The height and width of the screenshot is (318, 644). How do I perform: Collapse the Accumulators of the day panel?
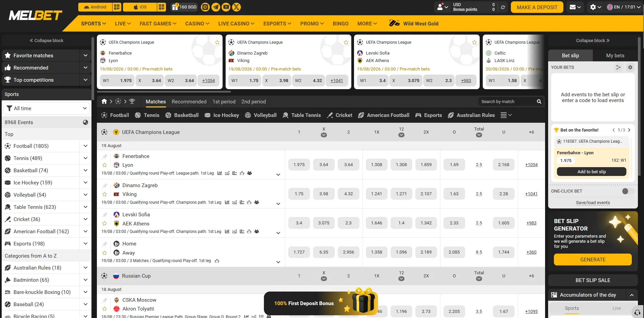632,295
